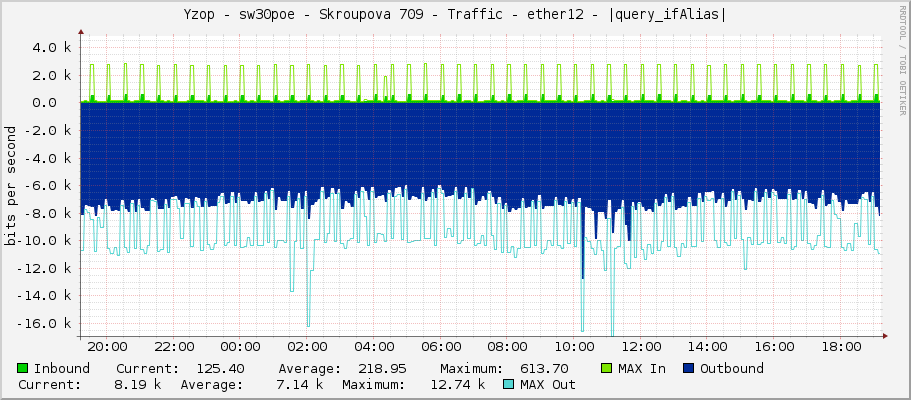Image resolution: width=911 pixels, height=400 pixels.
Task: Click the -12.0 k y-axis label
Action: (44, 269)
